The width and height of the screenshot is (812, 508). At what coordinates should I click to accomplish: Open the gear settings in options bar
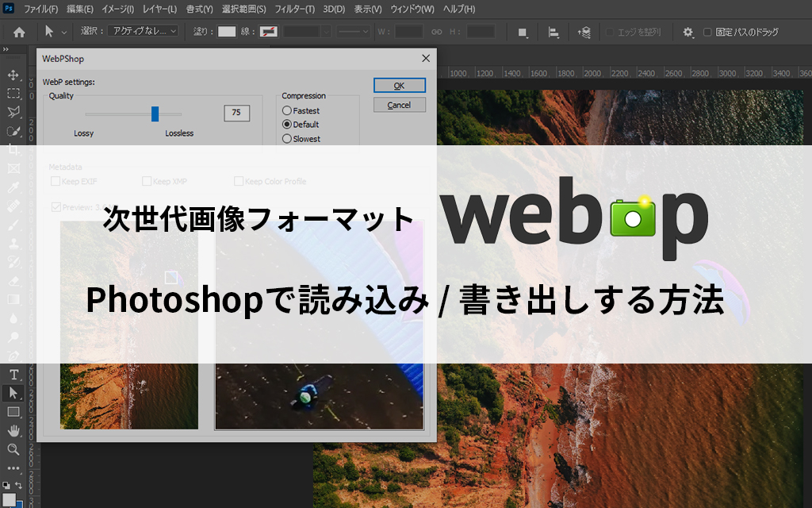point(688,33)
